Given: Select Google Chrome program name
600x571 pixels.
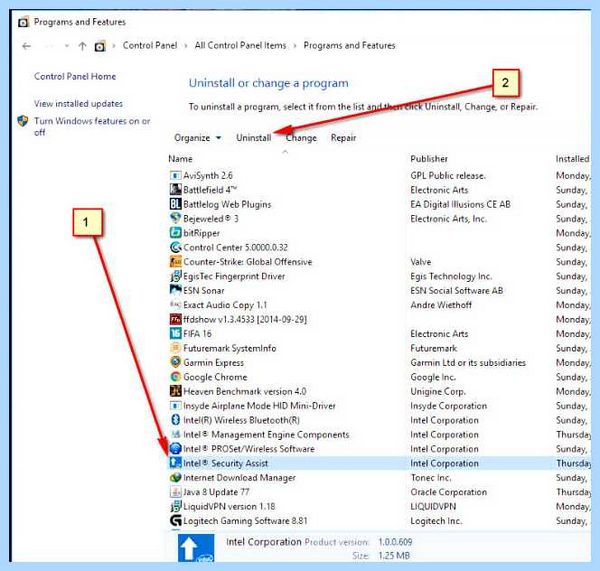Looking at the screenshot, I should (215, 377).
